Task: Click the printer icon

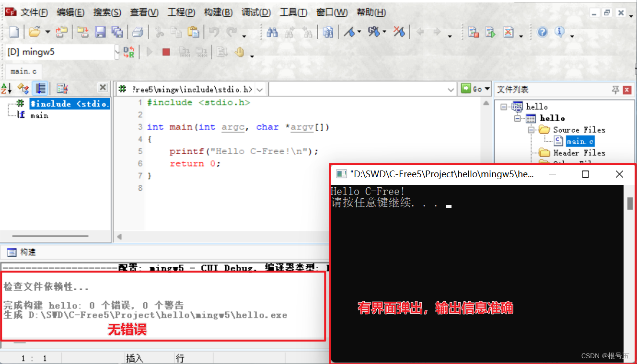Action: [x=138, y=32]
